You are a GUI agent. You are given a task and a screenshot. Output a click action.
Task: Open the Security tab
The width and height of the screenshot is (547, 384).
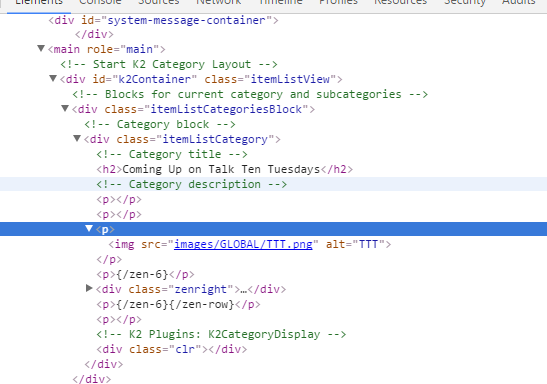click(465, 3)
